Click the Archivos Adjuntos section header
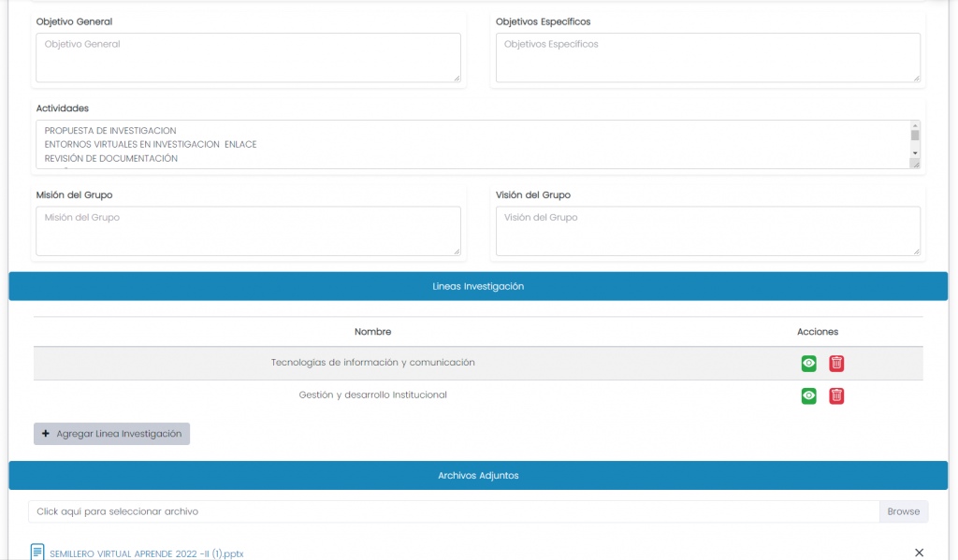 [x=478, y=475]
